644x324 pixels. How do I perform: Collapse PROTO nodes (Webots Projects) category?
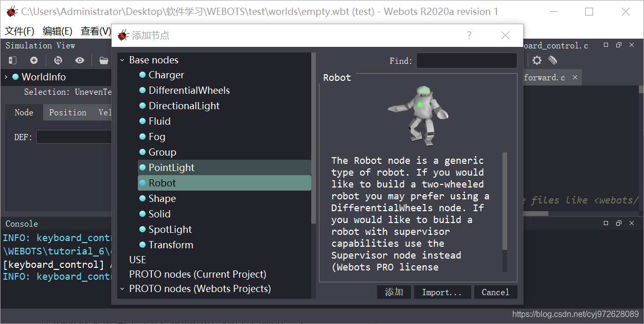tap(122, 289)
